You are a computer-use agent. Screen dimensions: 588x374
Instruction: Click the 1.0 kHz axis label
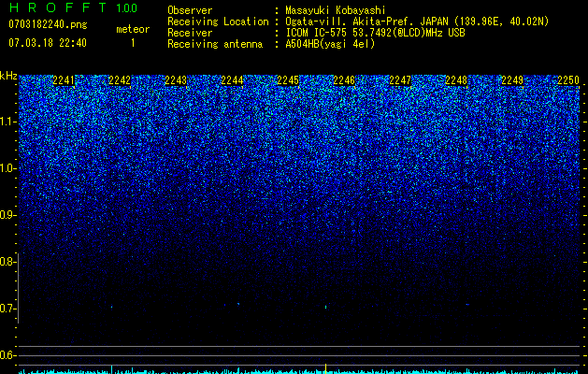pyautogui.click(x=7, y=168)
